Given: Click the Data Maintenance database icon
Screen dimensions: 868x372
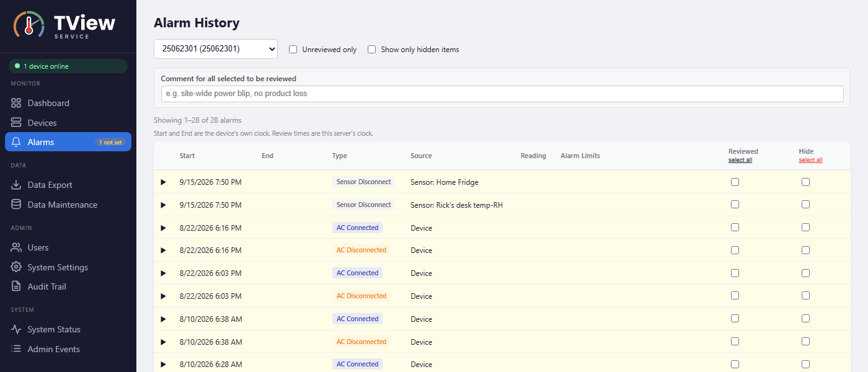Looking at the screenshot, I should (x=16, y=205).
